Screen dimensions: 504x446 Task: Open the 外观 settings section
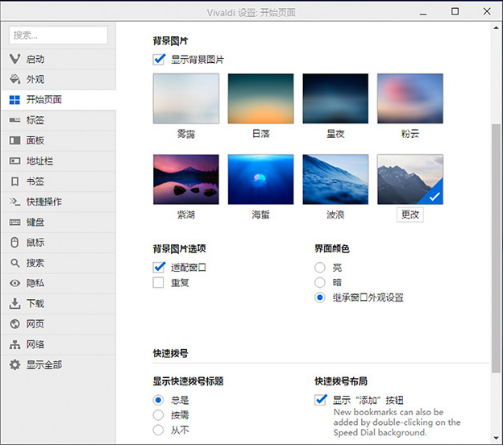coord(59,79)
